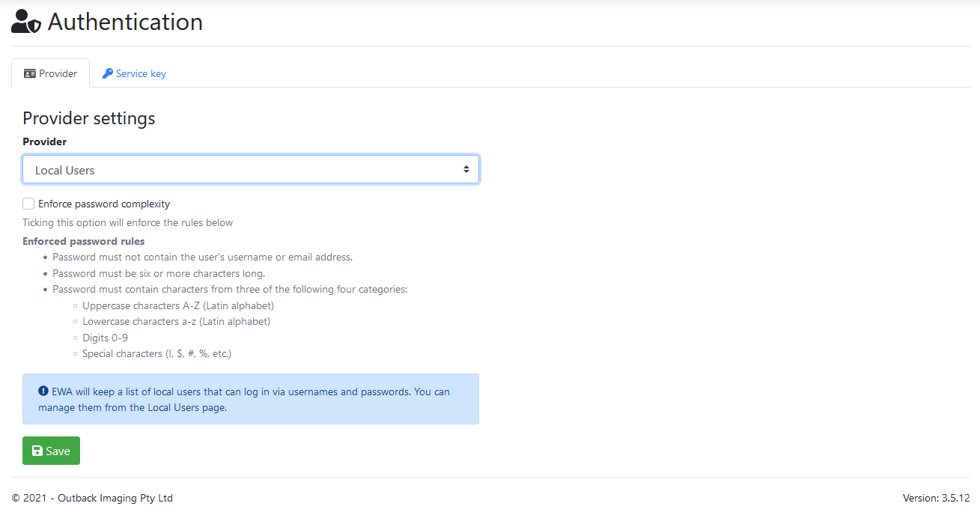Image resolution: width=980 pixels, height=521 pixels.
Task: Click the 'Enforced password rules' heading
Action: (84, 241)
